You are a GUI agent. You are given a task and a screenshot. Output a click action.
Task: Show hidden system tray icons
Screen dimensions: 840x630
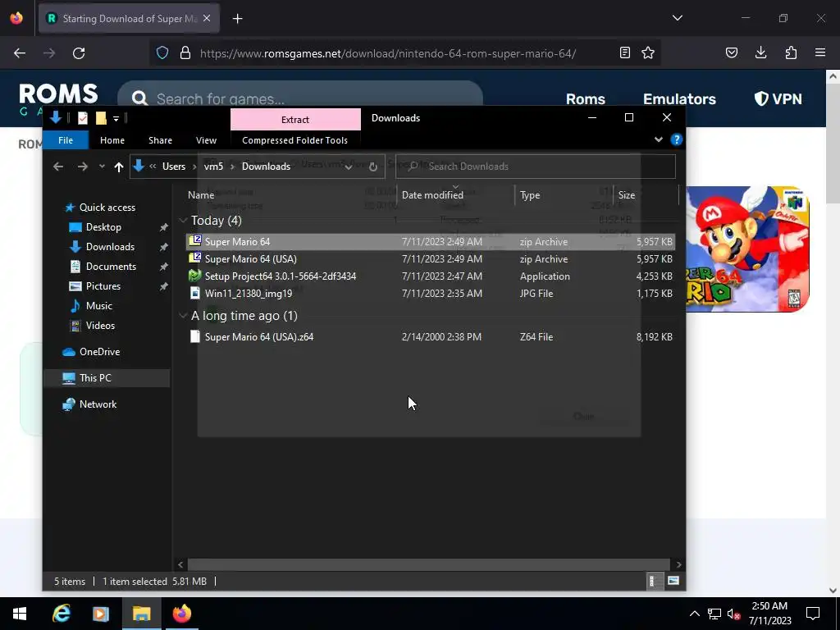tap(694, 614)
